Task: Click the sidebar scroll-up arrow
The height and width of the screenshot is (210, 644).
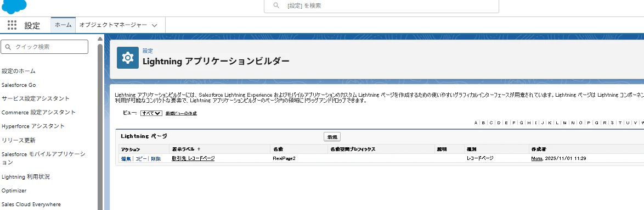Action: [x=100, y=38]
